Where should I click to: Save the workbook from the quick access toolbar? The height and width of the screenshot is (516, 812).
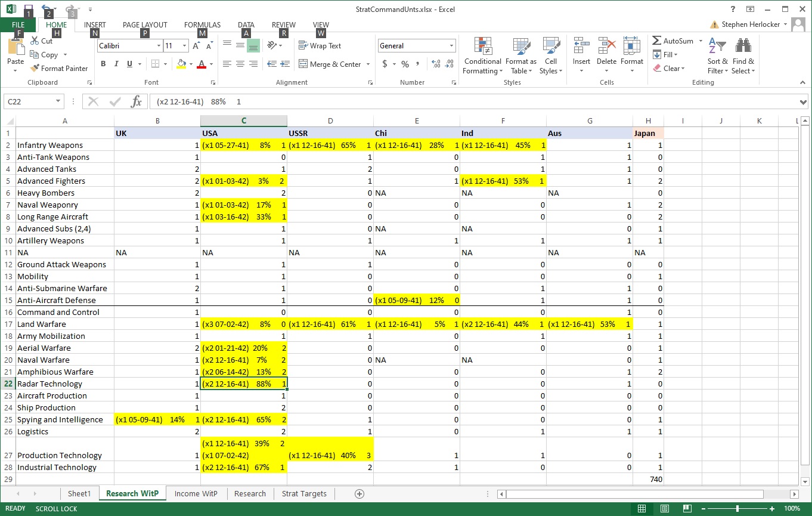pyautogui.click(x=28, y=9)
